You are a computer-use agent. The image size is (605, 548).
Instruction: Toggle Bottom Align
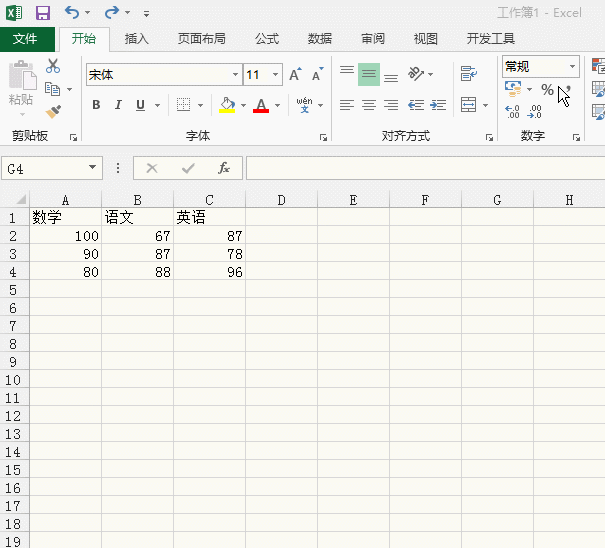(391, 78)
